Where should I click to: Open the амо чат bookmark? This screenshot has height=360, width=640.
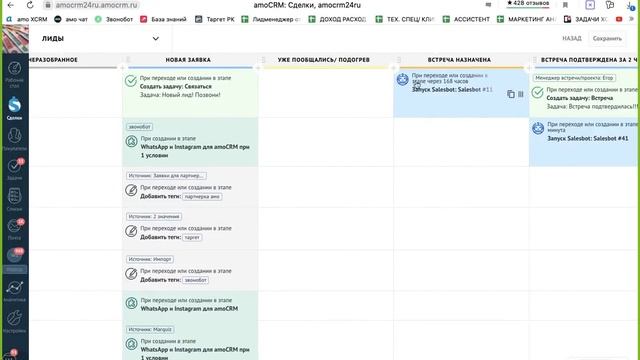pyautogui.click(x=71, y=19)
